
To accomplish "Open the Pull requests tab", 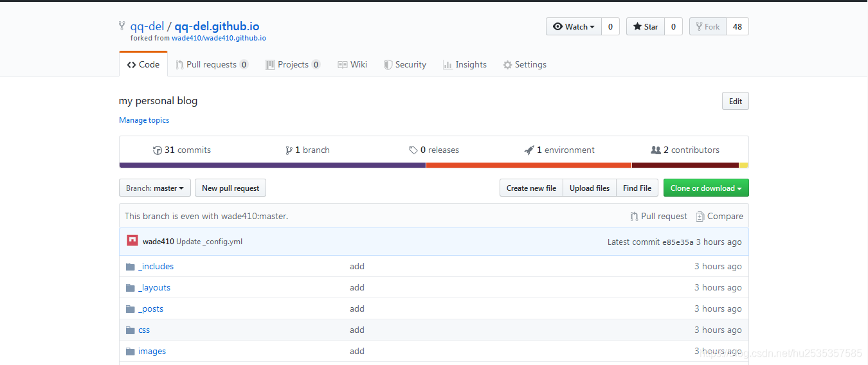I will pos(212,64).
